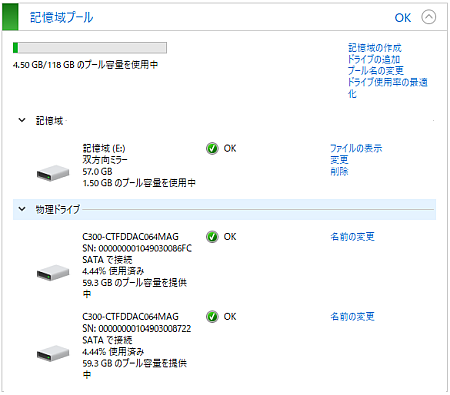
Task: Collapse the 記憶域プール panel with the circled chevron
Action: [x=428, y=17]
